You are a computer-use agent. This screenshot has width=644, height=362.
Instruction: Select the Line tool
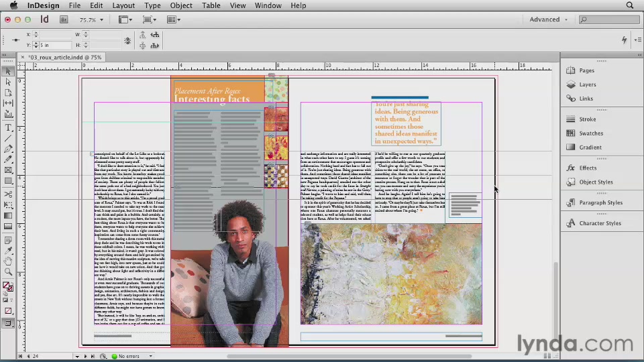(x=8, y=138)
